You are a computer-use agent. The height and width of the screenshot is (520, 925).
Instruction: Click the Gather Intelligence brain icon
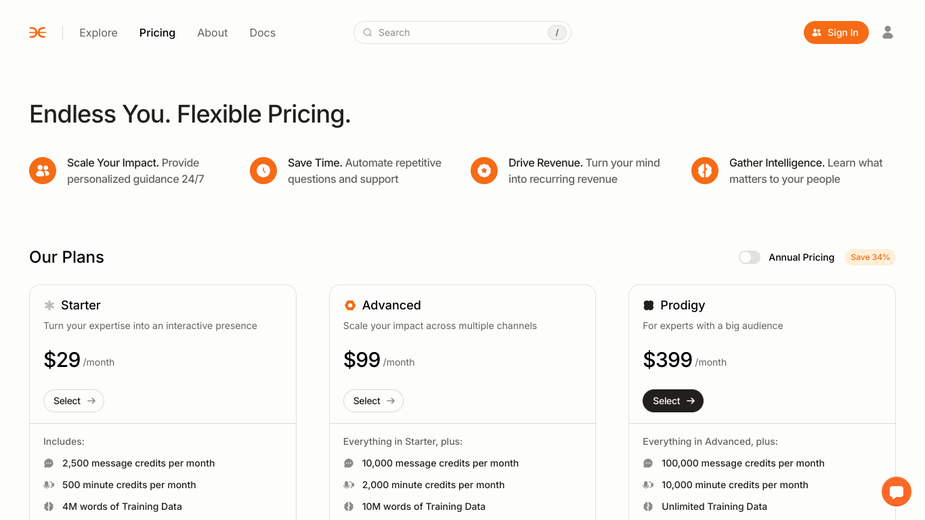pos(705,171)
